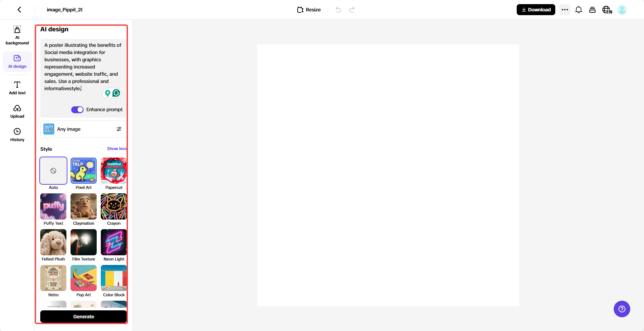This screenshot has height=331, width=644.
Task: Open the layers stack icon
Action: coord(592,10)
